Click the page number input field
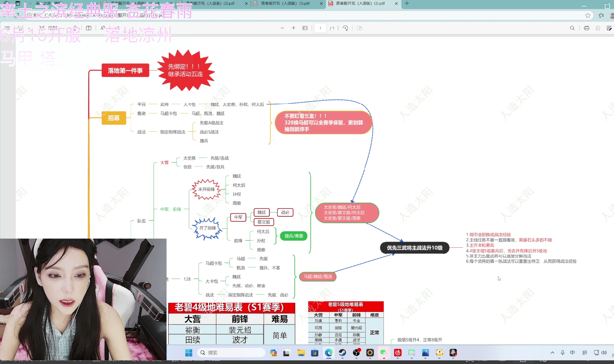614x364 pixels. click(x=320, y=28)
